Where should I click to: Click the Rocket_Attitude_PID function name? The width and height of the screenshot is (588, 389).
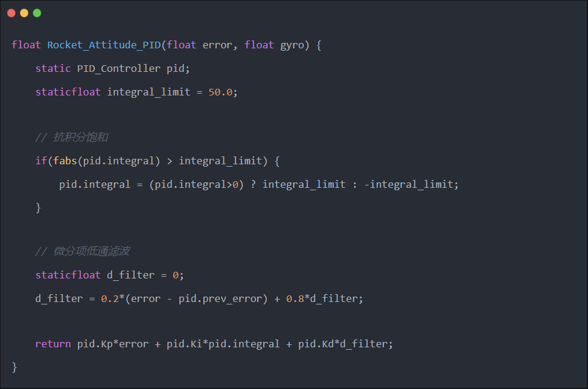[104, 45]
